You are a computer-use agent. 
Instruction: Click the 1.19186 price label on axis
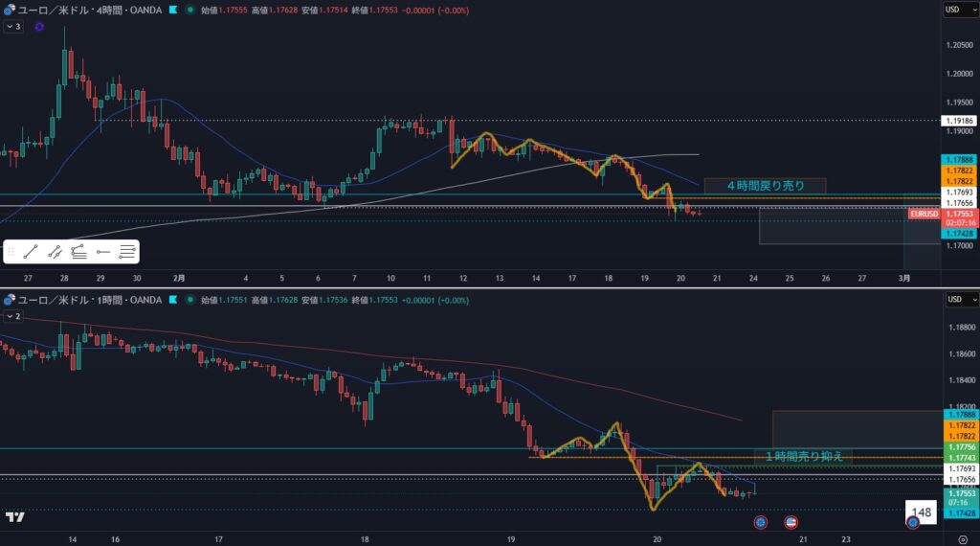(x=958, y=121)
